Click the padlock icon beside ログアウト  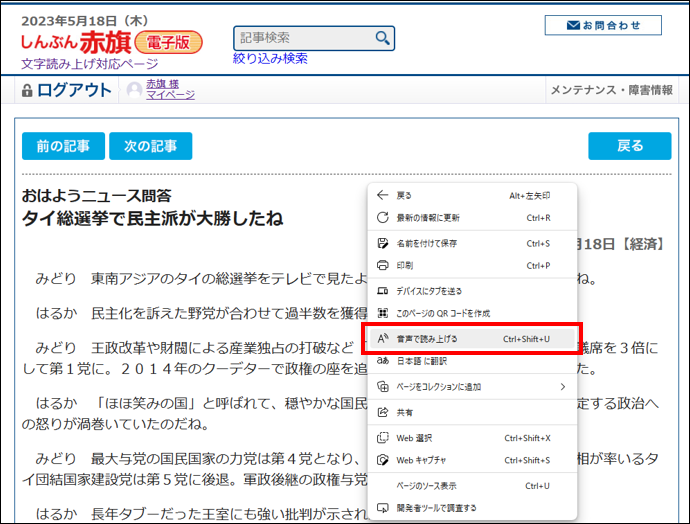point(27,90)
